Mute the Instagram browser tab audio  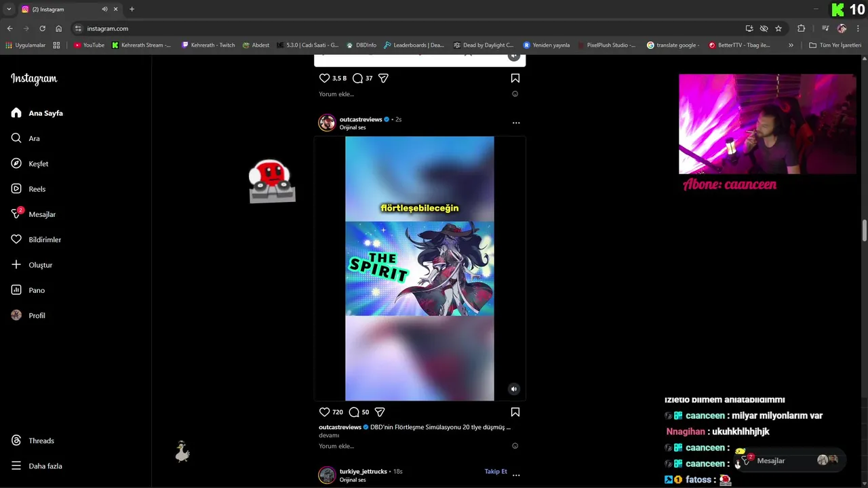104,9
